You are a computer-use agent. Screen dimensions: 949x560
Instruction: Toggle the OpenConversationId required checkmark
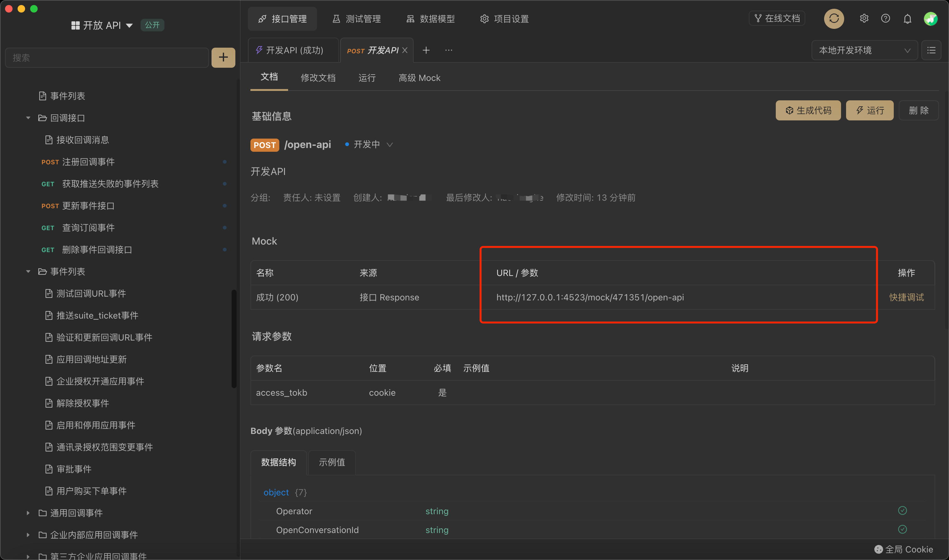902,530
